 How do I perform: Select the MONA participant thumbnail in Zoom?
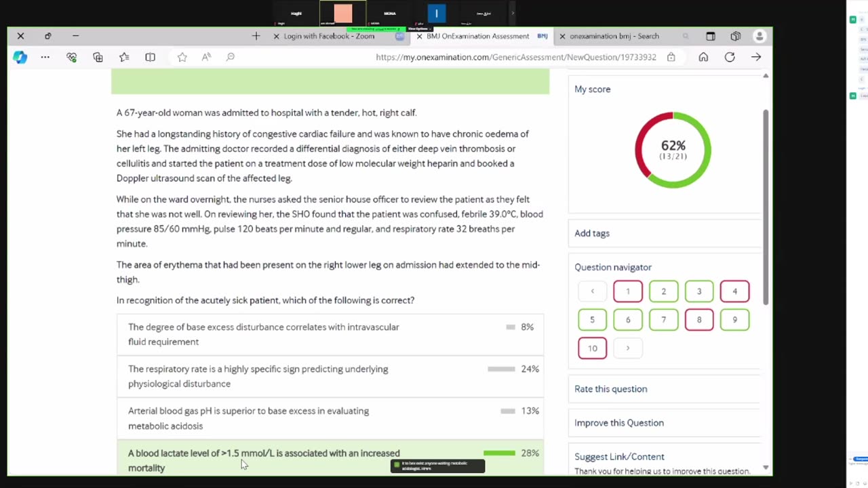[389, 14]
